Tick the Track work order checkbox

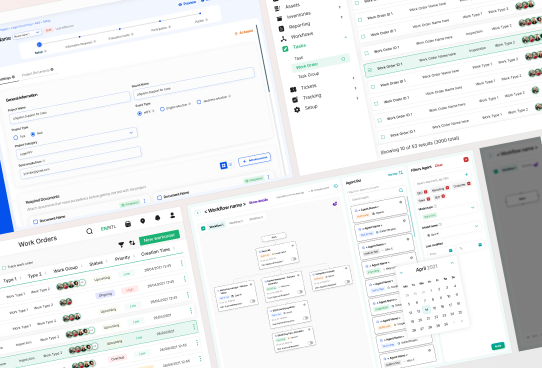[4, 268]
